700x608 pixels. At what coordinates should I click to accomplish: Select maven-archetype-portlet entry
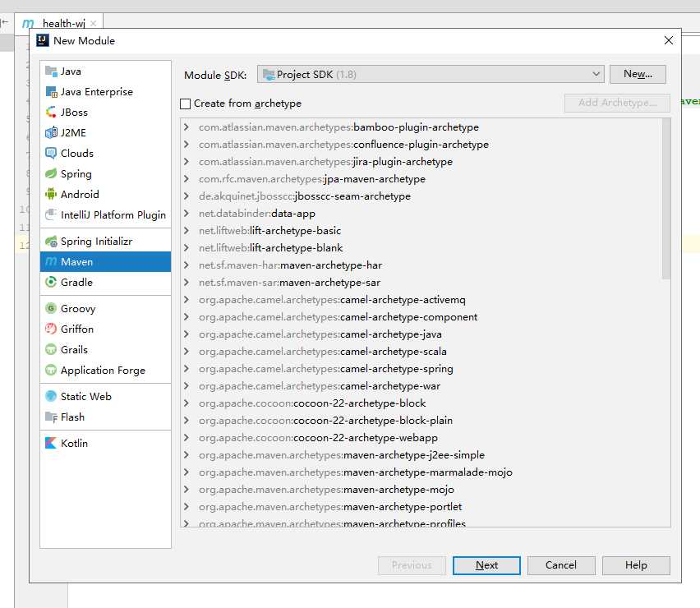click(x=330, y=507)
